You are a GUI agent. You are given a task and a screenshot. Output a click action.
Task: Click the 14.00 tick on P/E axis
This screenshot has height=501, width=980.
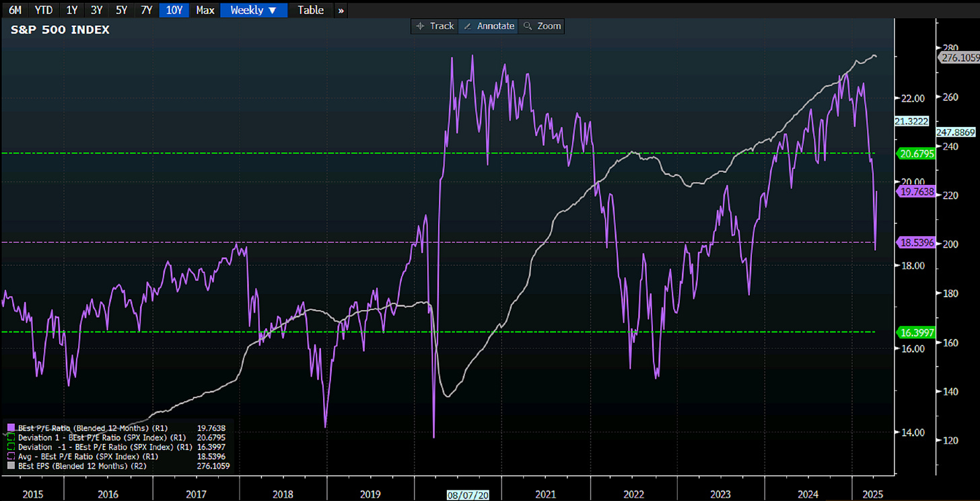click(x=911, y=432)
